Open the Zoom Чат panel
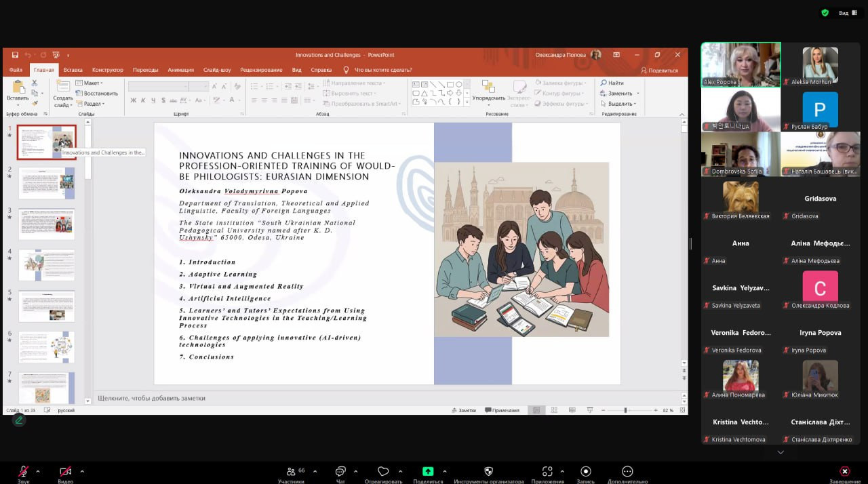Image resolution: width=868 pixels, height=484 pixels. pyautogui.click(x=340, y=472)
